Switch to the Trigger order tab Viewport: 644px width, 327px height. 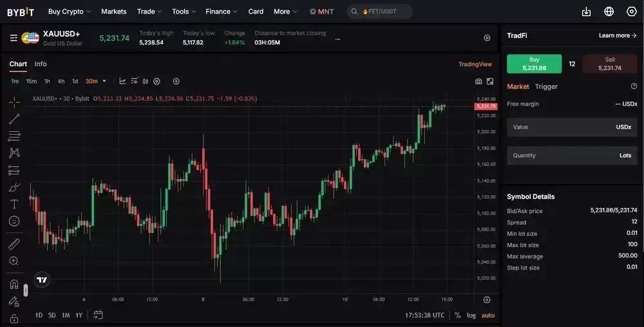[546, 86]
